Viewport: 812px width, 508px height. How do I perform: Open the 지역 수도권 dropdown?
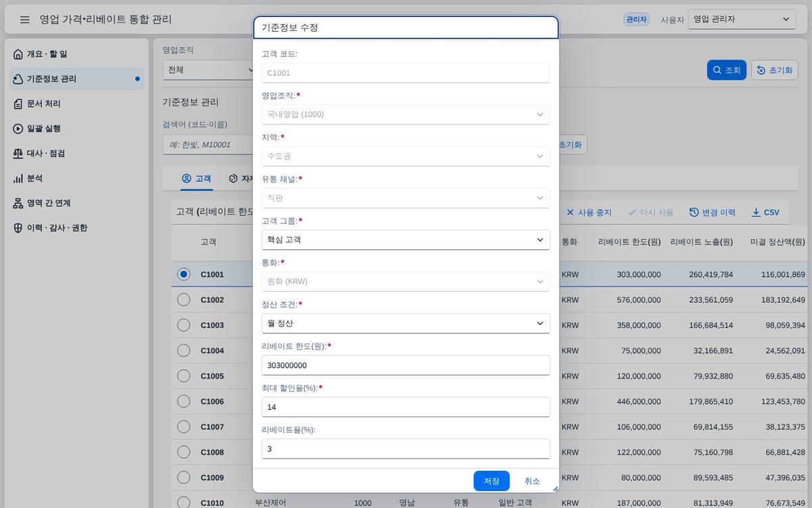(405, 156)
